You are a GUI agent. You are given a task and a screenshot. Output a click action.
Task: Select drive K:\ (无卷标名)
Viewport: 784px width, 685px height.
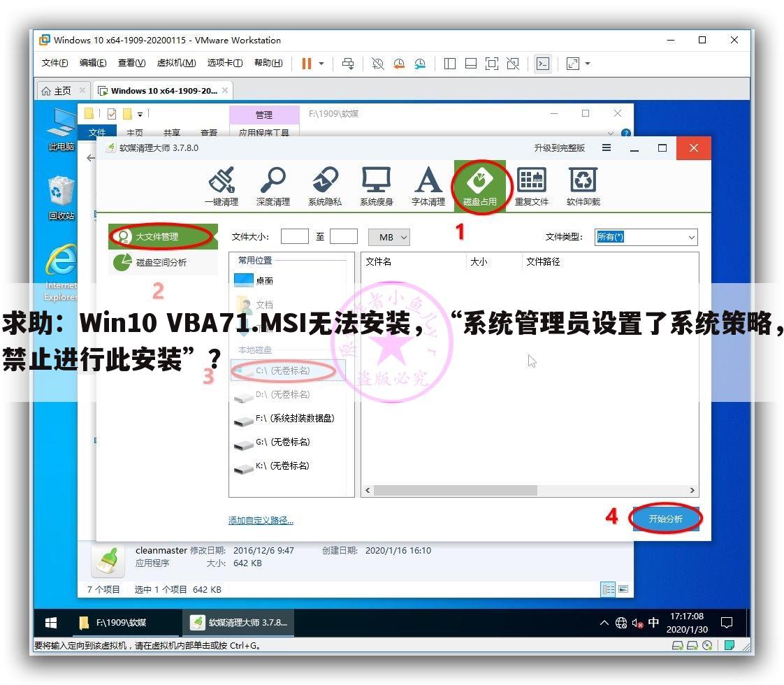(x=288, y=466)
